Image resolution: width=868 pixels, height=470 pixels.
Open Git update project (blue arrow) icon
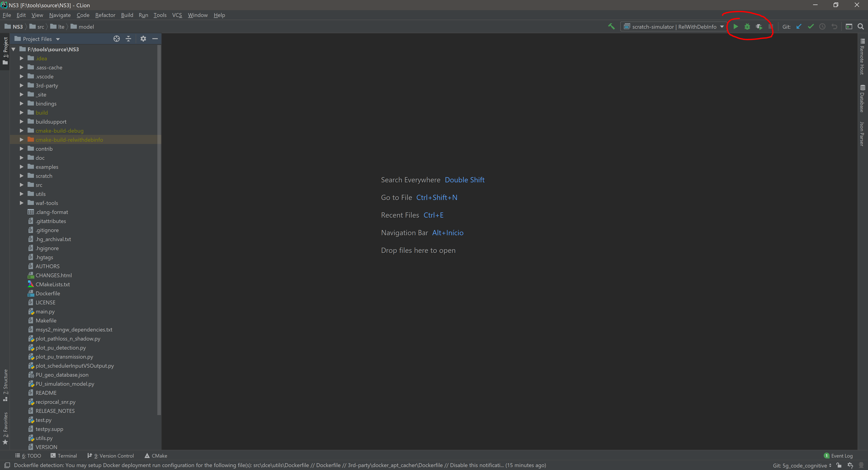[x=799, y=27]
